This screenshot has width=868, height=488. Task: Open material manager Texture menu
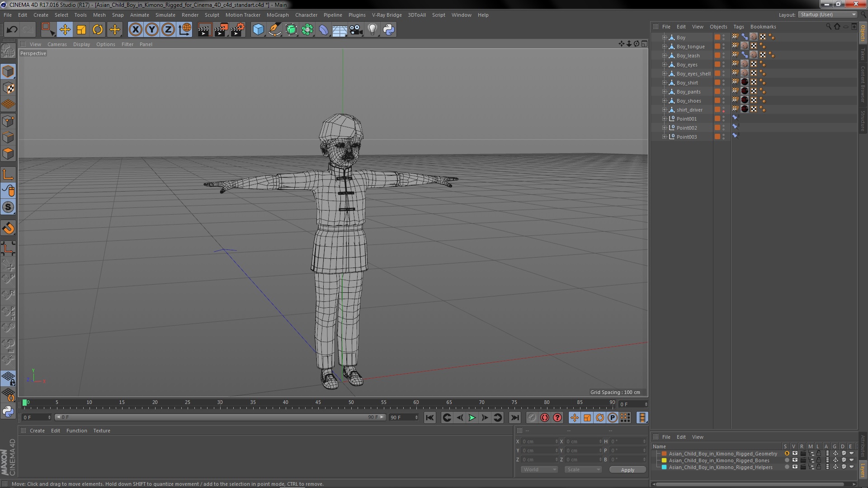pos(102,431)
